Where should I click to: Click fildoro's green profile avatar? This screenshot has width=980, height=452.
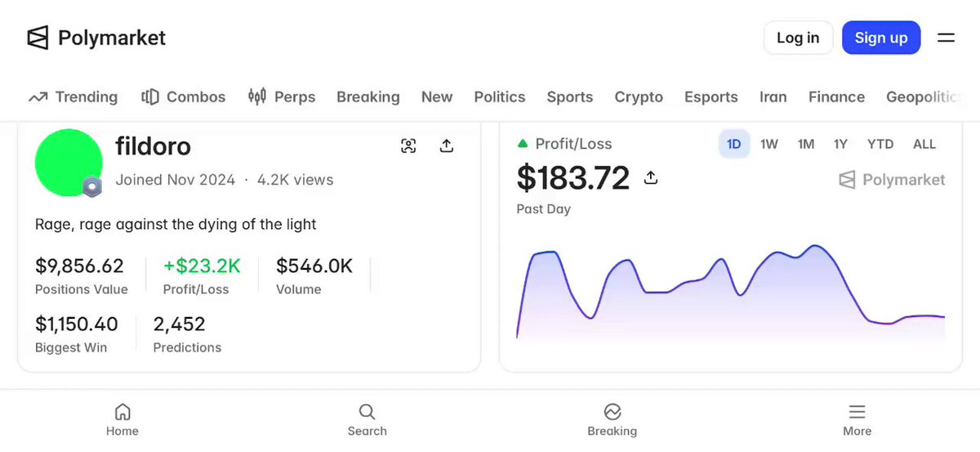click(69, 162)
